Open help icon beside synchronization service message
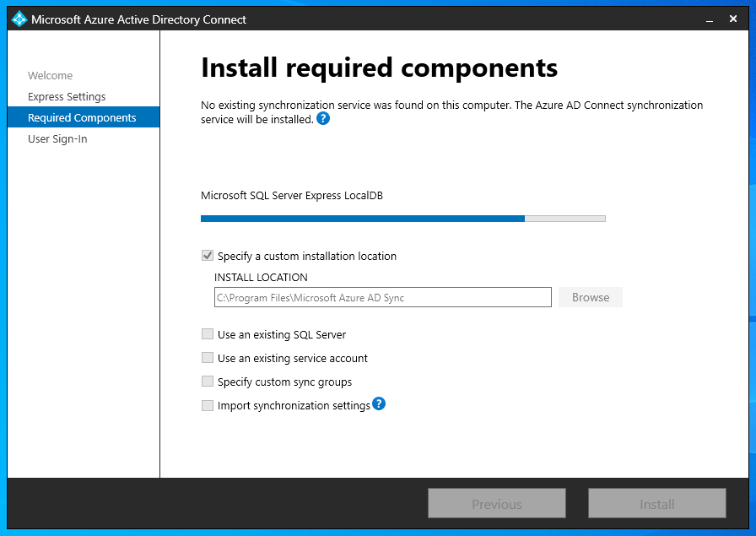756x536 pixels. coord(323,119)
